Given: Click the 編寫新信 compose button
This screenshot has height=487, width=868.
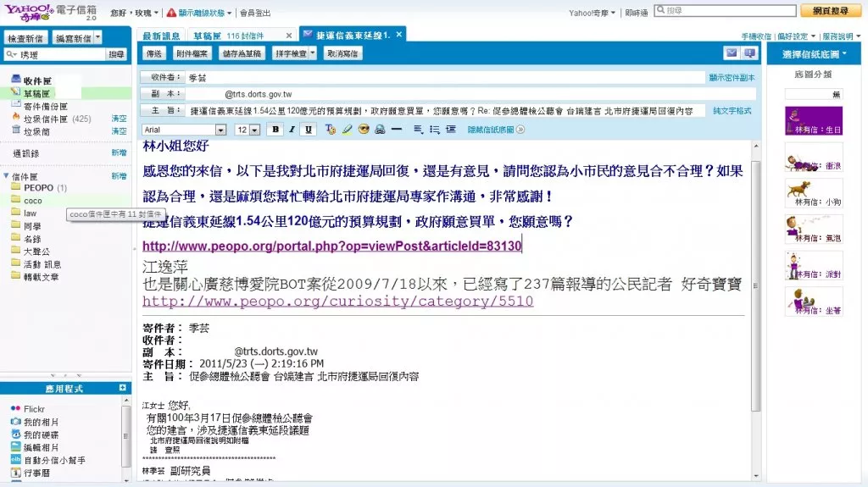Looking at the screenshot, I should coord(74,37).
